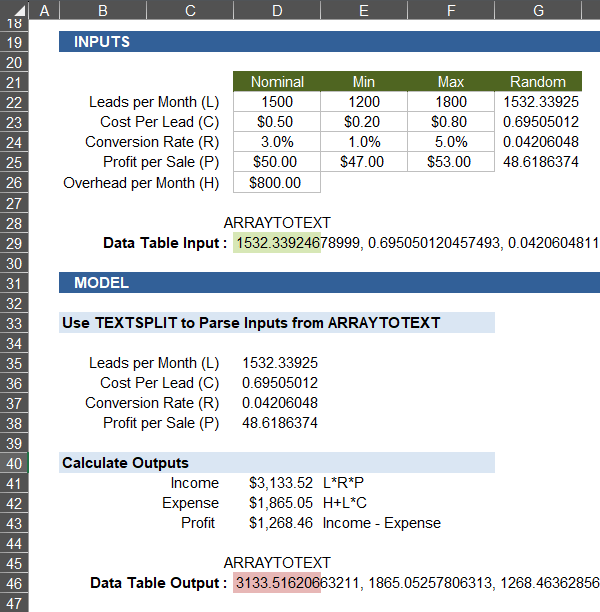
Task: Select column B header
Action: coord(103,10)
